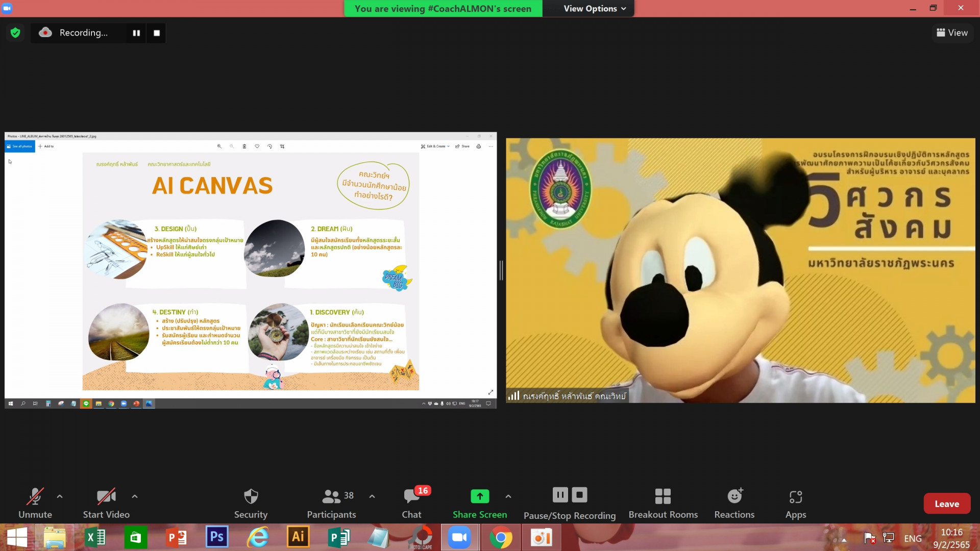
Task: Launch Publisher from the taskbar
Action: pos(338,537)
